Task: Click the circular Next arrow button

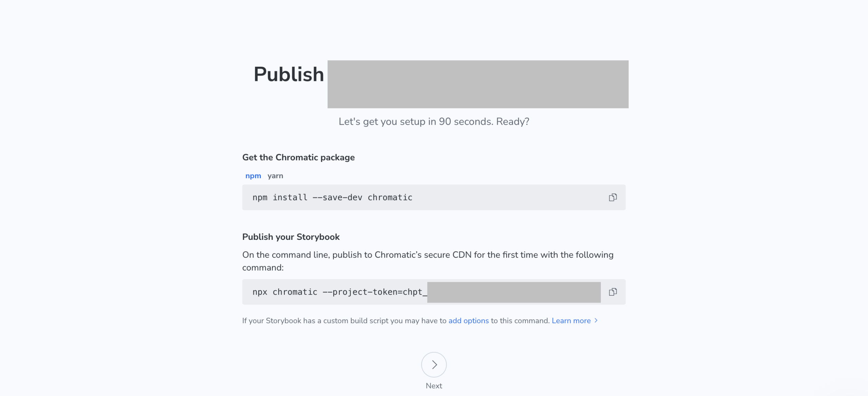Action: point(434,364)
